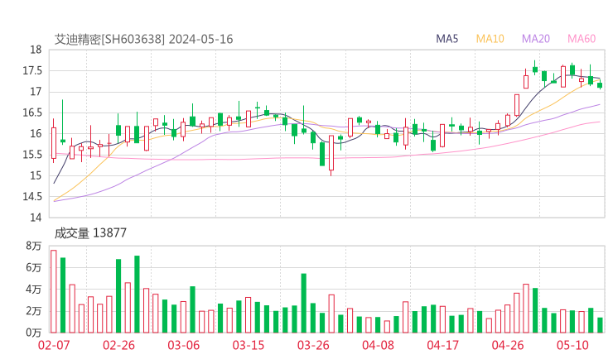Click the 04-26 date axis label
The width and height of the screenshot is (613, 364).
pyautogui.click(x=508, y=345)
